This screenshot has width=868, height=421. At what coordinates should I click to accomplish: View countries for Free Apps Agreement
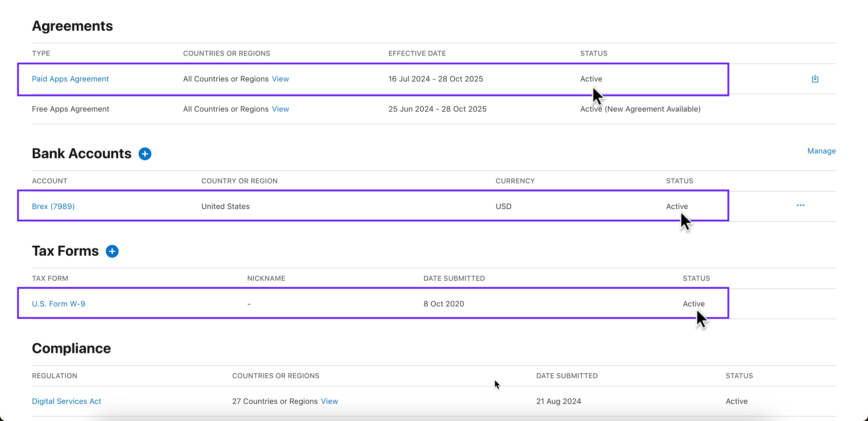280,109
